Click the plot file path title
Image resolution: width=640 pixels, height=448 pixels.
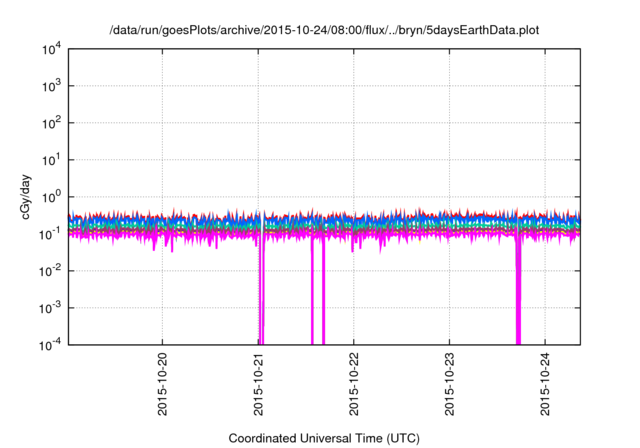(324, 31)
